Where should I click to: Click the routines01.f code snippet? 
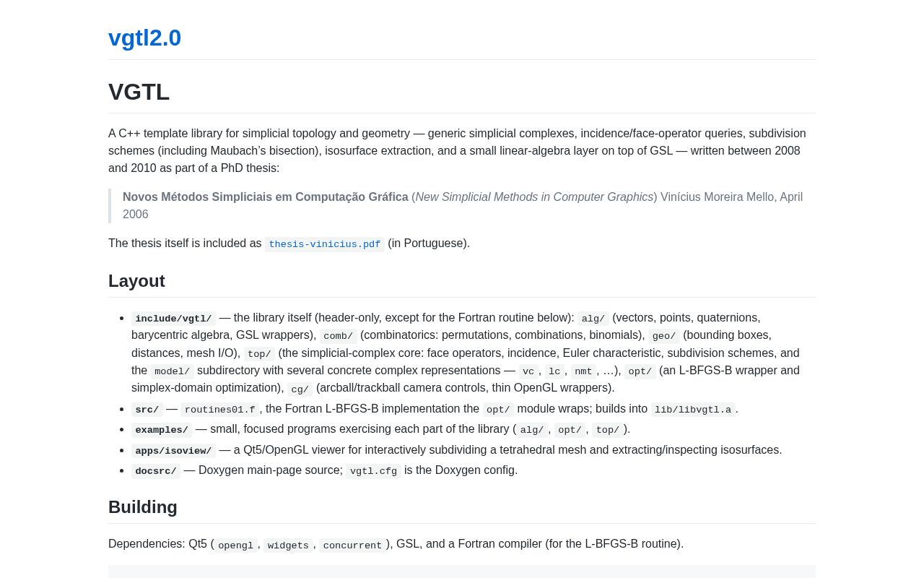click(220, 410)
